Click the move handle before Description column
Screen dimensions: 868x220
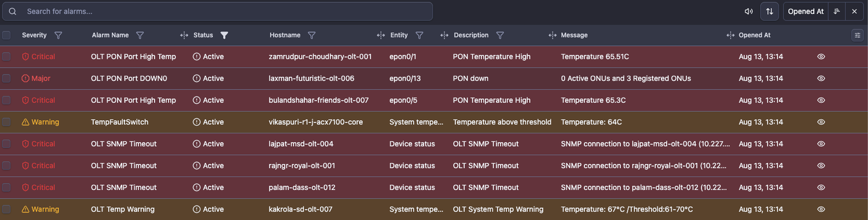point(444,35)
